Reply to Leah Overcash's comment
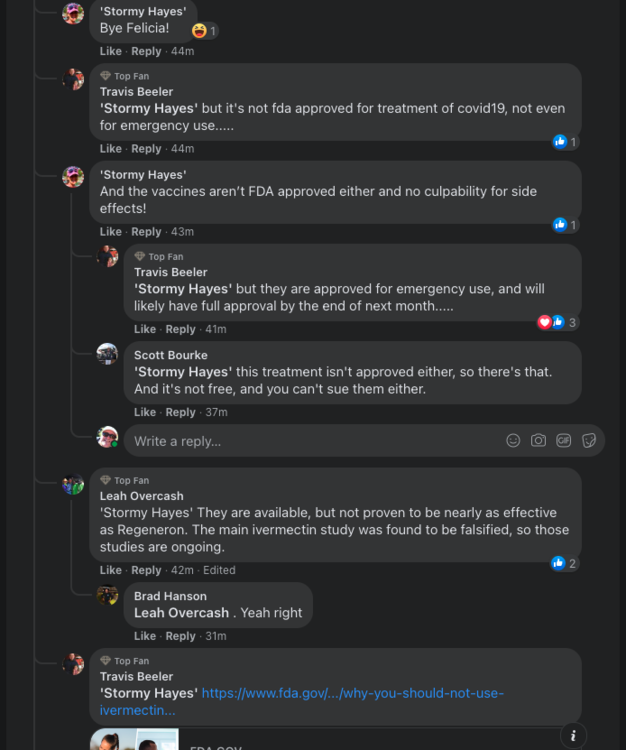This screenshot has height=750, width=626. click(146, 570)
